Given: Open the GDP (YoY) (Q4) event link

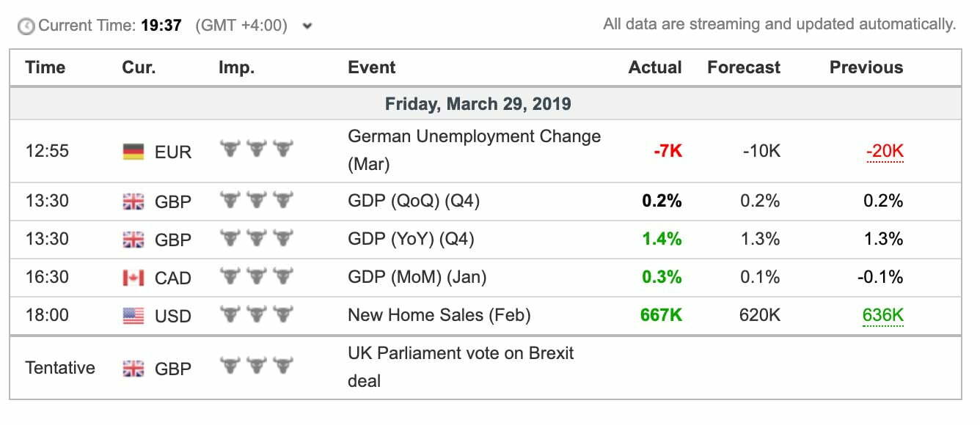Looking at the screenshot, I should pyautogui.click(x=411, y=239).
